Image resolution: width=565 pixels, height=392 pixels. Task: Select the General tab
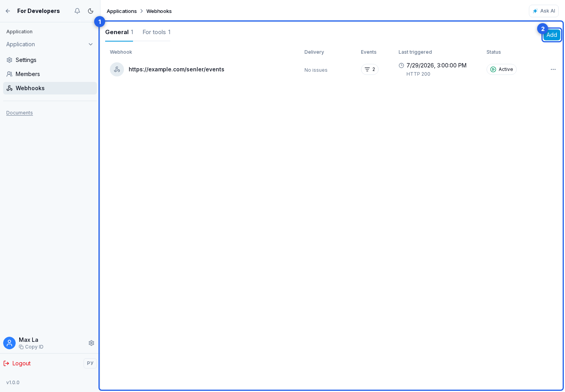coord(119,32)
